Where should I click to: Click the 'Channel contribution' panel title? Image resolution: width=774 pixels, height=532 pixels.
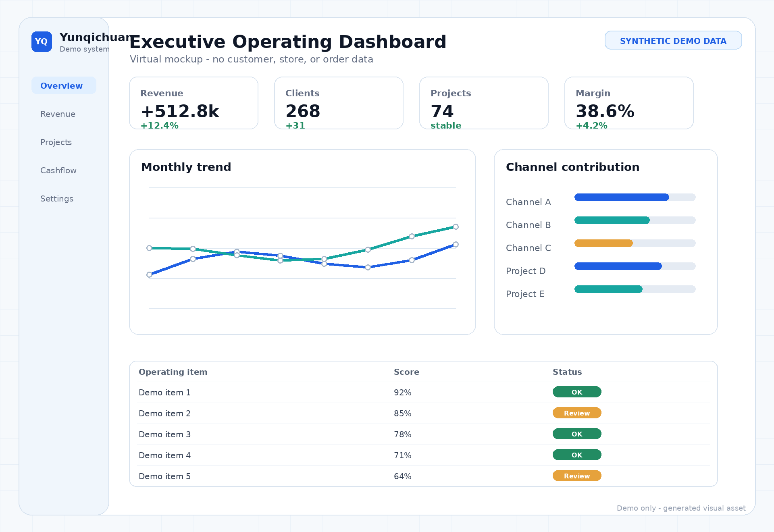click(x=572, y=167)
